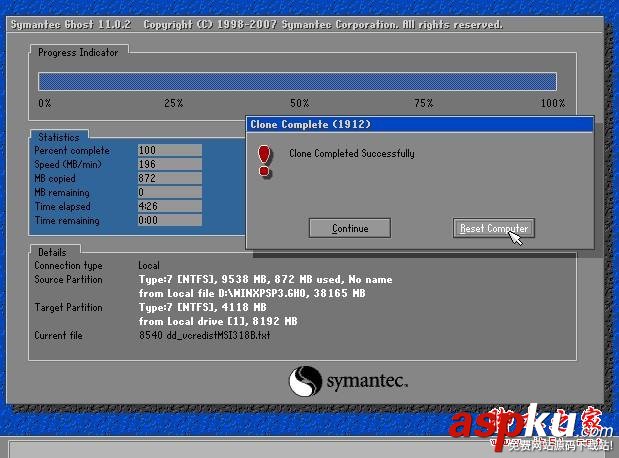Click the 'Clone Completed Successfully' message
Viewport: 619px width, 458px height.
point(352,153)
